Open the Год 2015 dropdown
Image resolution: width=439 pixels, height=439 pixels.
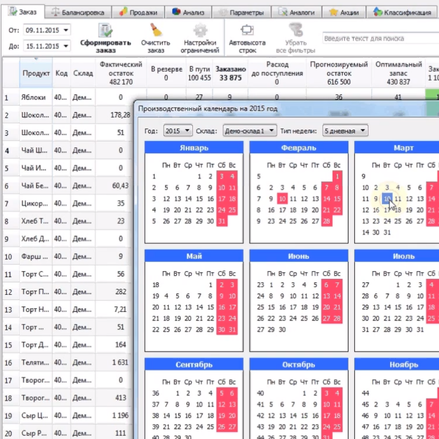177,131
